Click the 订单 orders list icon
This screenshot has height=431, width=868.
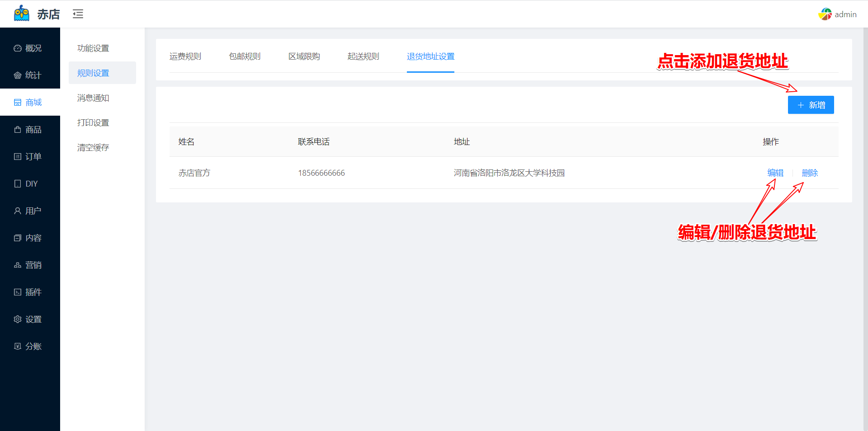click(18, 157)
